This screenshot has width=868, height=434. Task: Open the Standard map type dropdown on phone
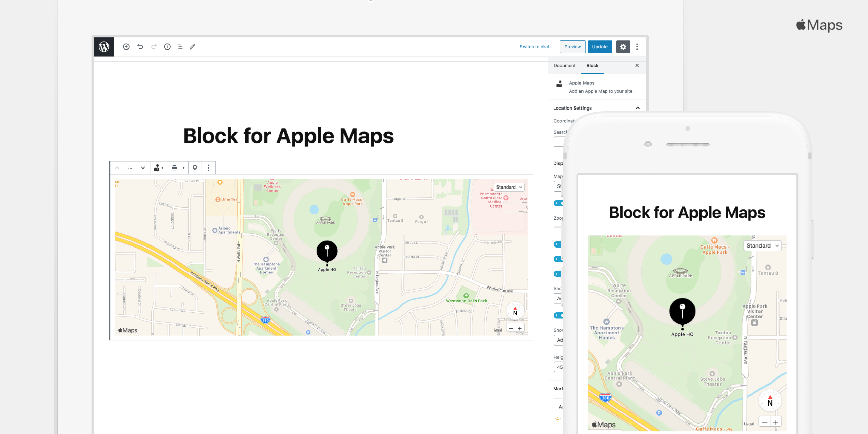pos(762,246)
